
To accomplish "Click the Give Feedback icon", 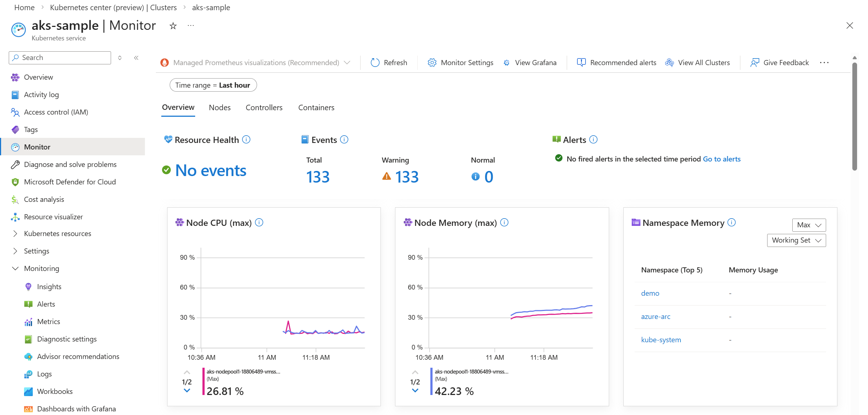I will pyautogui.click(x=754, y=63).
